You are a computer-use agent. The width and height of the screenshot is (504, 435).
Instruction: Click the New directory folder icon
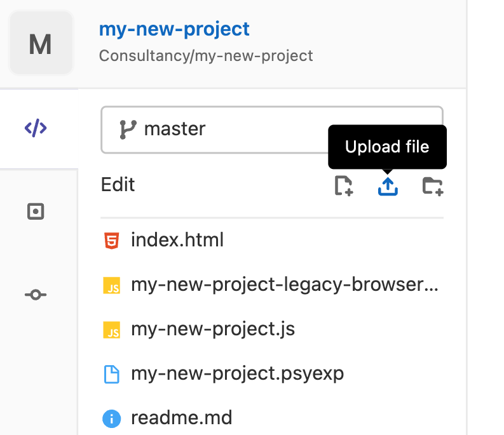pos(433,185)
